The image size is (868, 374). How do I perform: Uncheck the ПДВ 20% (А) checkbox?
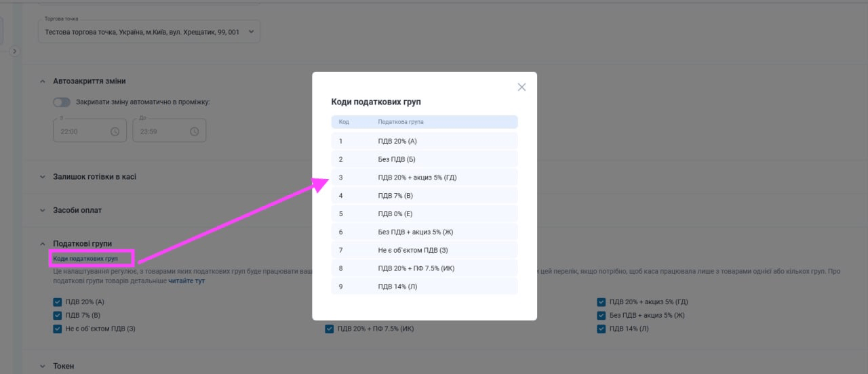click(58, 302)
